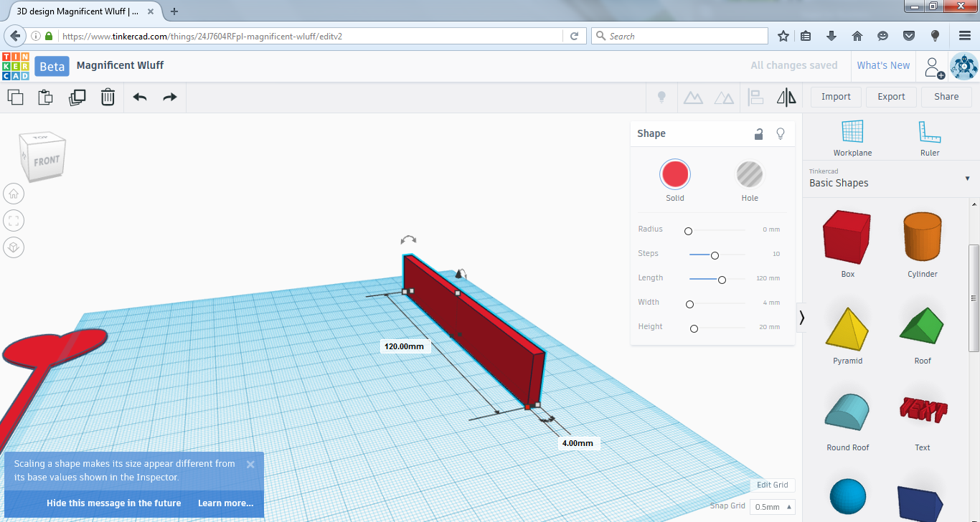Click the Import button
This screenshot has height=522, width=980.
tap(836, 97)
